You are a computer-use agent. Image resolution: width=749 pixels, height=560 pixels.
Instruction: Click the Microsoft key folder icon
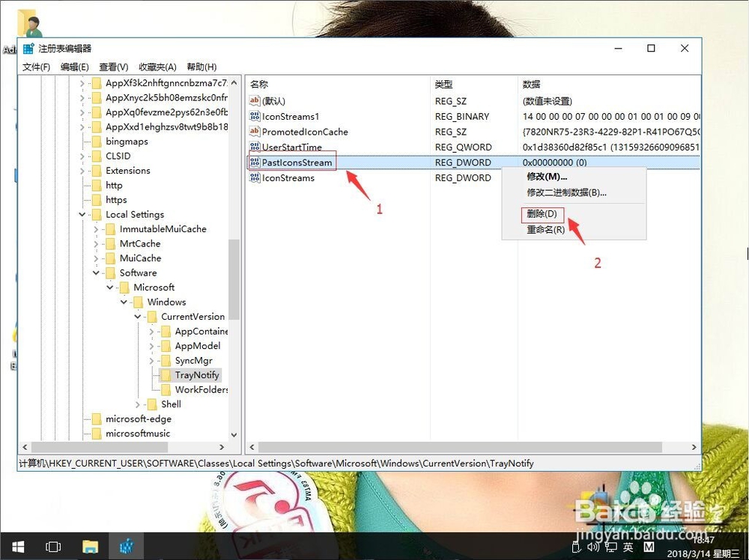[124, 287]
